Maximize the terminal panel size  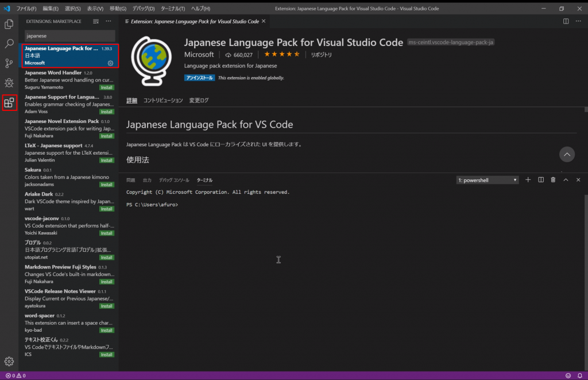click(566, 180)
